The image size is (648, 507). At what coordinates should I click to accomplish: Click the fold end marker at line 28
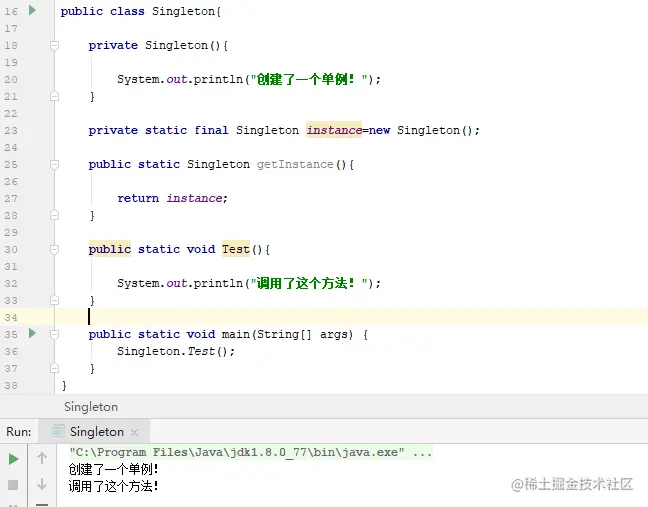pyautogui.click(x=54, y=215)
